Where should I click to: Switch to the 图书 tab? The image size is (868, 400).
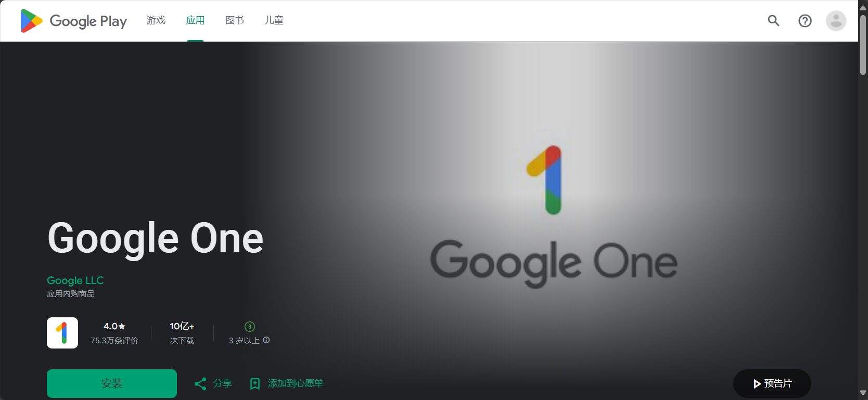[x=235, y=20]
